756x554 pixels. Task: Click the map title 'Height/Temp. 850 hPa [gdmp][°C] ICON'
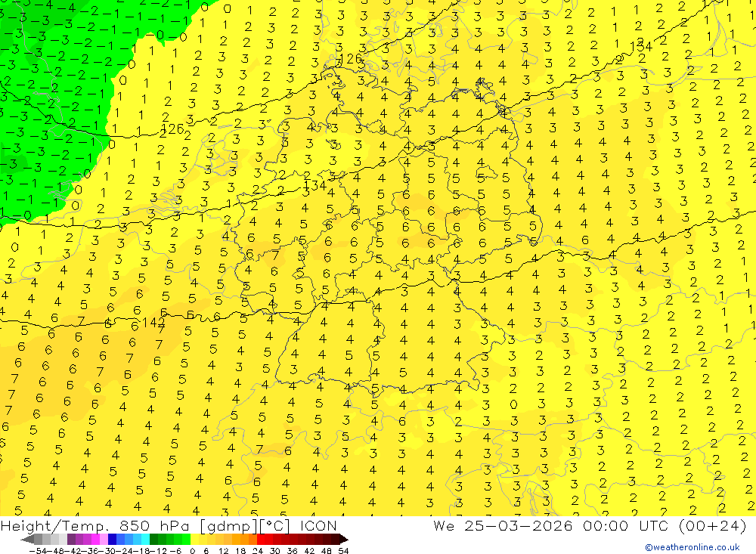[x=169, y=525]
